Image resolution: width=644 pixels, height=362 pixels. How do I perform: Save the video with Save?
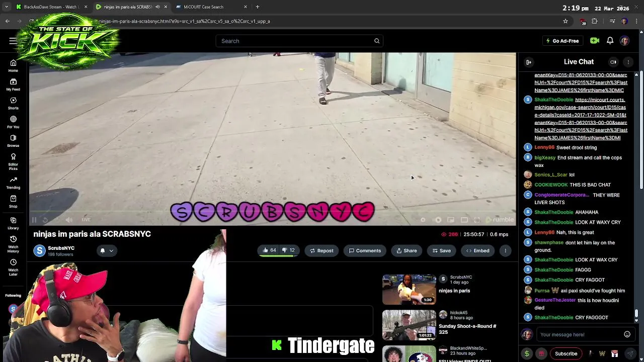pyautogui.click(x=441, y=250)
